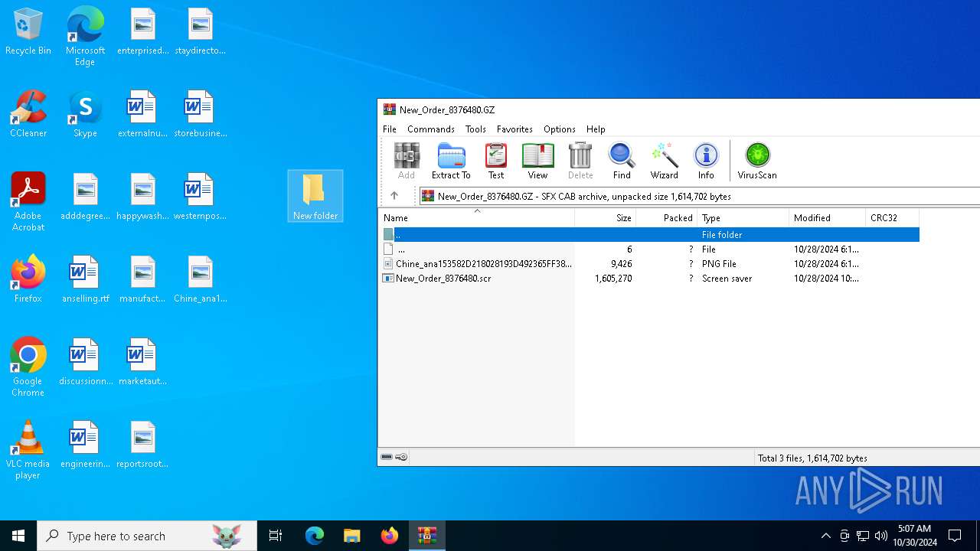Select anselling.rtf desktop file
This screenshot has width=980, height=551.
click(85, 280)
